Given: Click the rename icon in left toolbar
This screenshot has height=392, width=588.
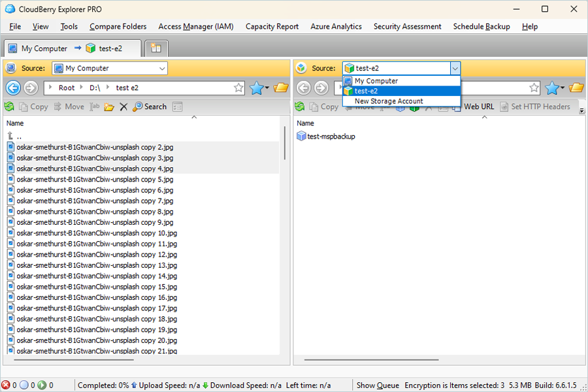Looking at the screenshot, I should click(95, 107).
